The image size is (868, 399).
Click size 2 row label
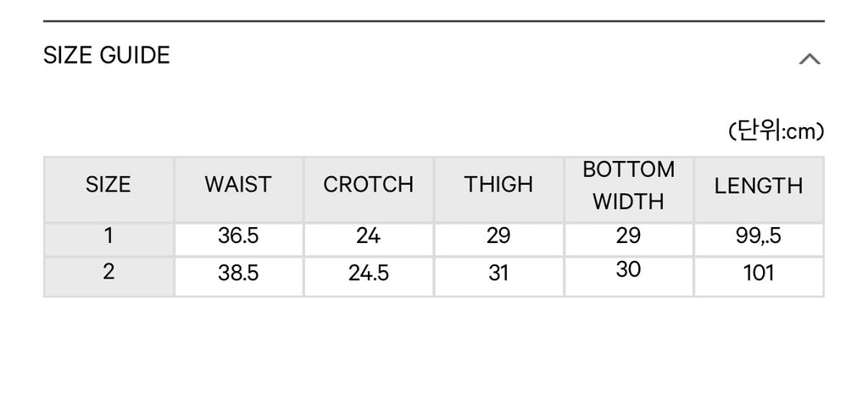(108, 277)
